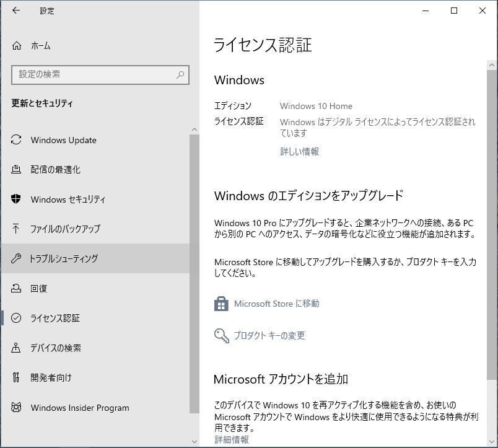Click the back arrow in the title bar
Viewport: 498px width, 448px height.
pyautogui.click(x=16, y=11)
